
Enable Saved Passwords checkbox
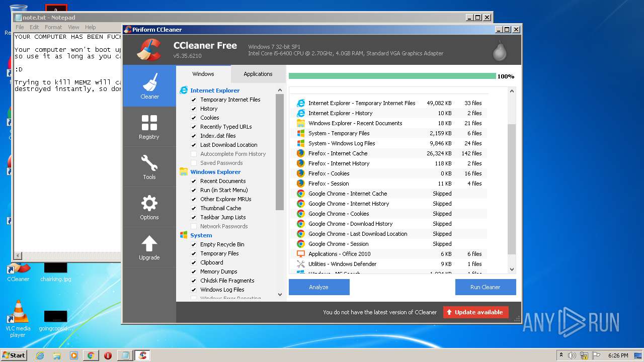(194, 163)
